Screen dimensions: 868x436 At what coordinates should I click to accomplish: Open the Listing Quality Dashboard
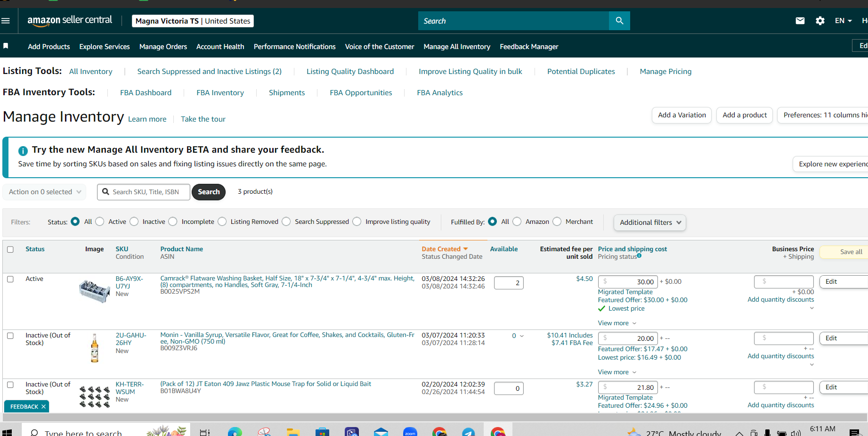(350, 72)
